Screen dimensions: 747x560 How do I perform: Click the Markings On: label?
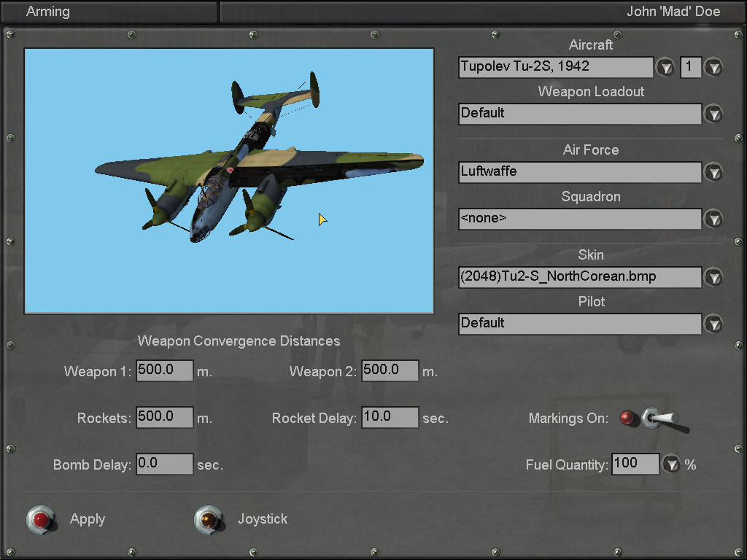(x=568, y=418)
